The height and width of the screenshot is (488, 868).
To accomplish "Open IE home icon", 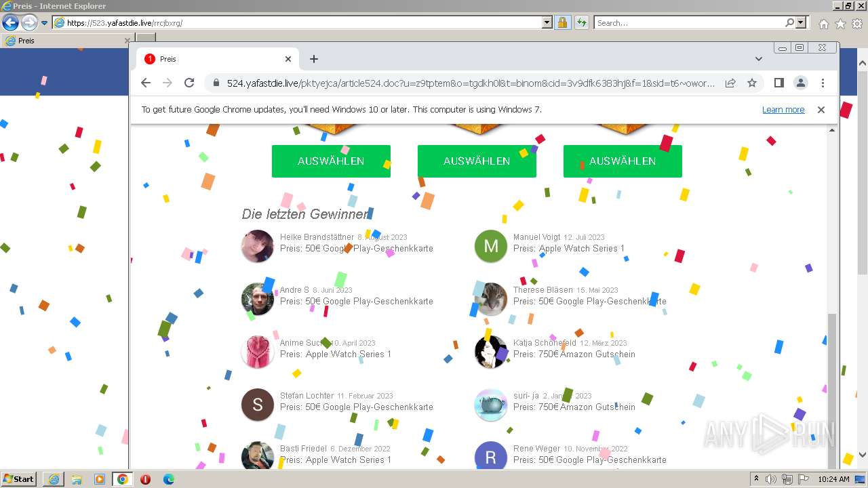I will tap(823, 24).
